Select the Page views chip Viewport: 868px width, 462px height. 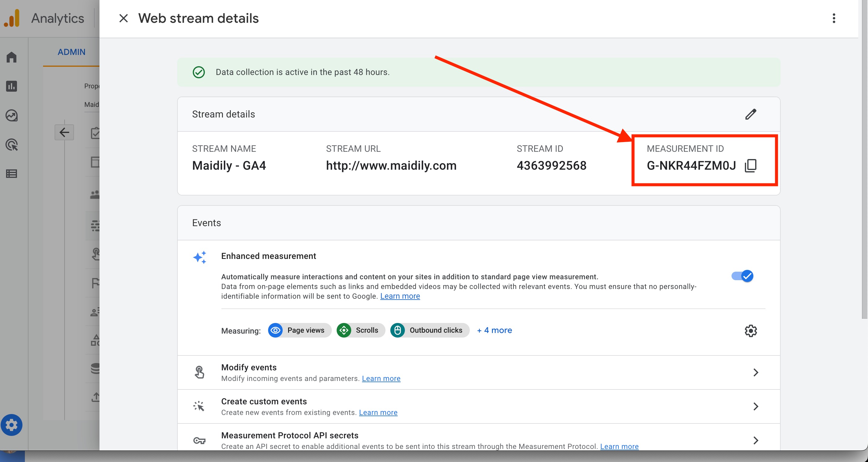(300, 330)
